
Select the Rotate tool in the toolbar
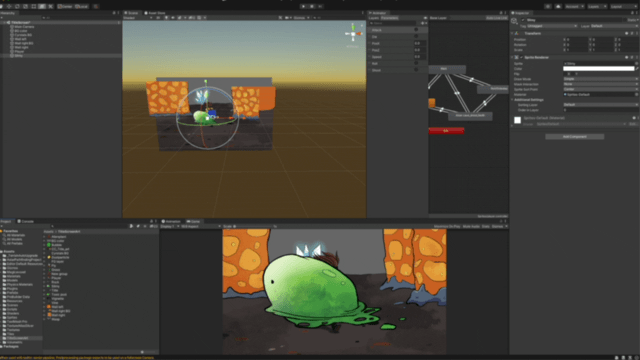click(17, 7)
